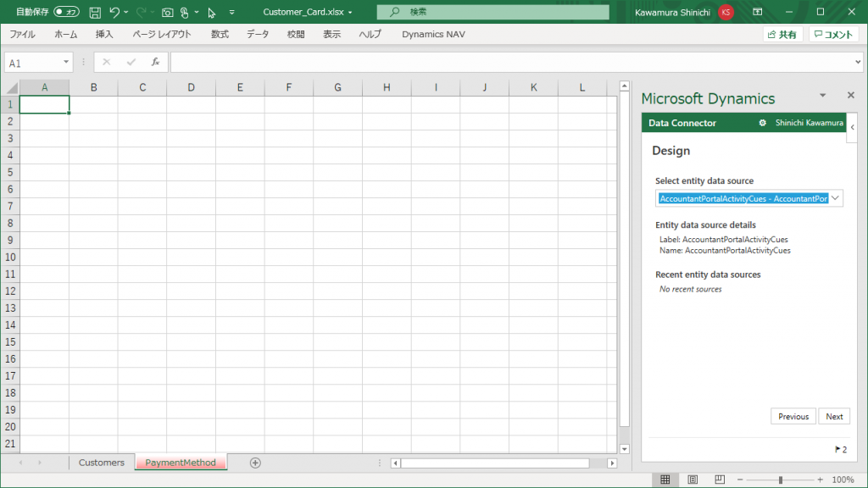Click the pointer select objects icon
Screen dimensions: 868x488
(211, 12)
